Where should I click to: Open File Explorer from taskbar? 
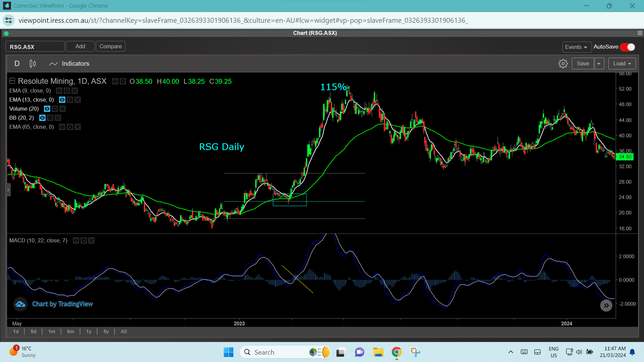coord(378,352)
